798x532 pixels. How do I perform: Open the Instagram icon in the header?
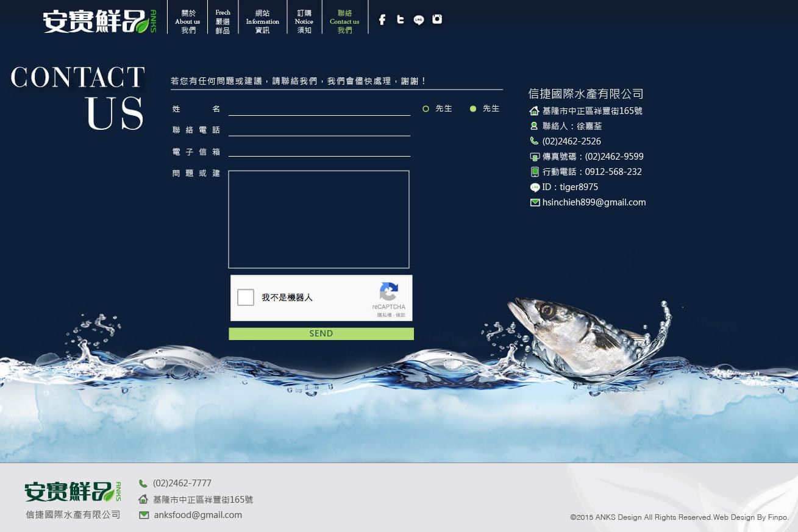point(437,20)
